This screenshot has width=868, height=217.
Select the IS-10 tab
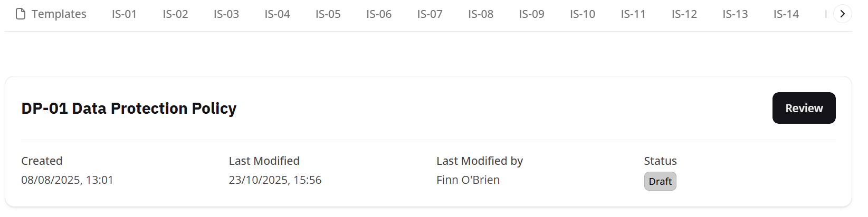[x=583, y=14]
